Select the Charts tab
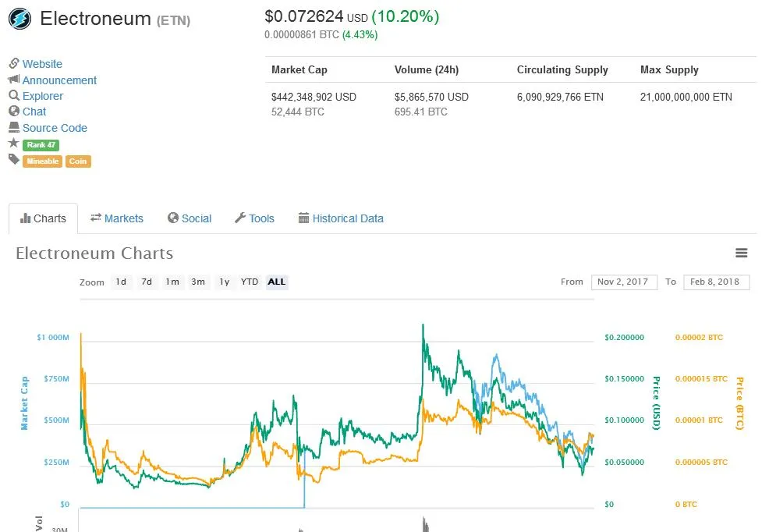Image resolution: width=776 pixels, height=532 pixels. click(x=43, y=218)
